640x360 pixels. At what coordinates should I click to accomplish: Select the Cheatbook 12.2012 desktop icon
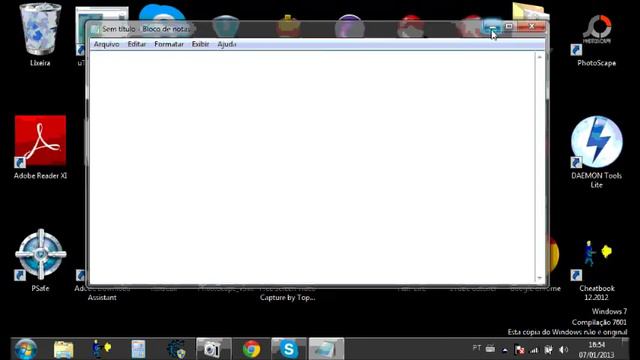tap(596, 269)
